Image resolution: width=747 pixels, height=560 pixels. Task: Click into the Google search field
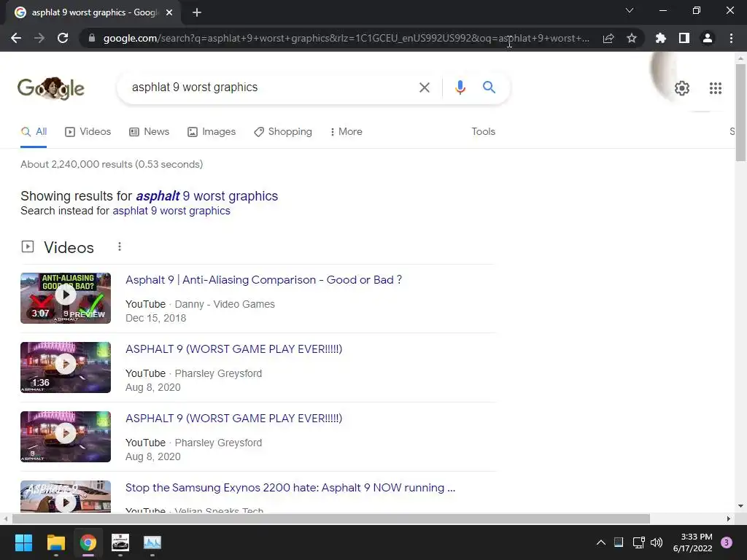271,87
